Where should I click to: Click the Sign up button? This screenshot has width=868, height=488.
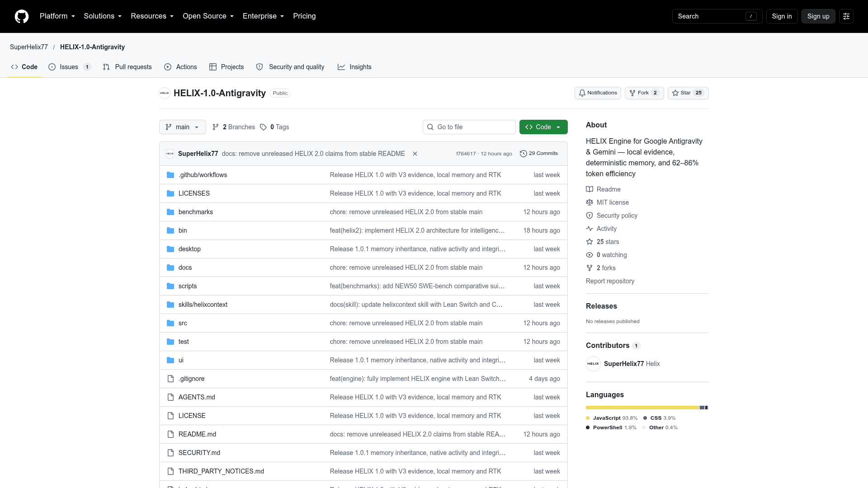click(x=818, y=16)
